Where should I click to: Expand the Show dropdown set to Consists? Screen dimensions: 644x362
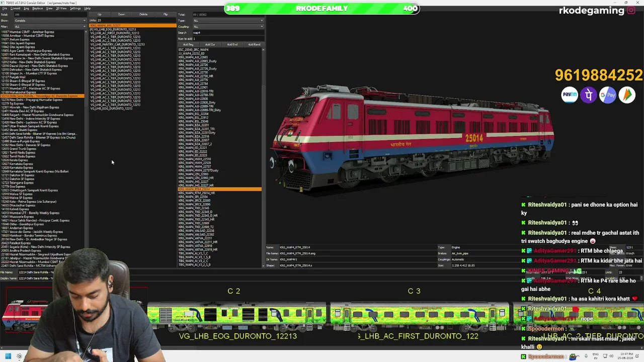coord(50,21)
